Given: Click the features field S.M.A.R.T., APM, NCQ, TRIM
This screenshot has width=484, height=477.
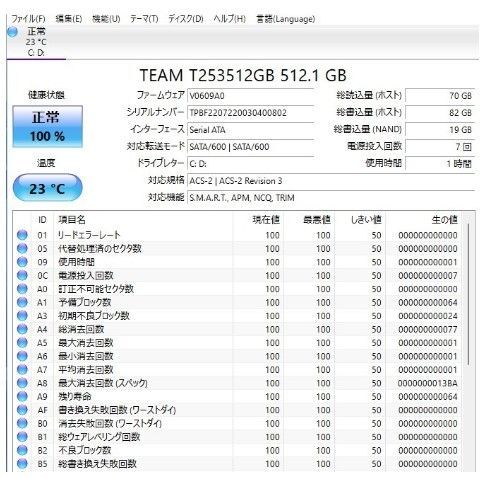Looking at the screenshot, I should tap(331, 198).
